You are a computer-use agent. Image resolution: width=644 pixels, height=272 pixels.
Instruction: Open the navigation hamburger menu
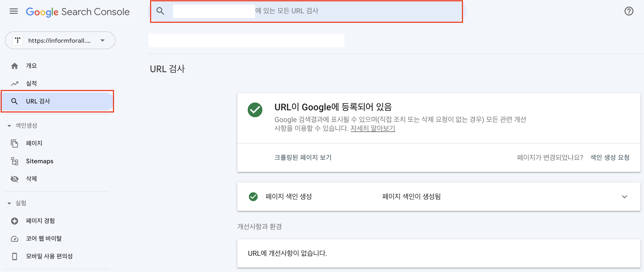(x=13, y=11)
